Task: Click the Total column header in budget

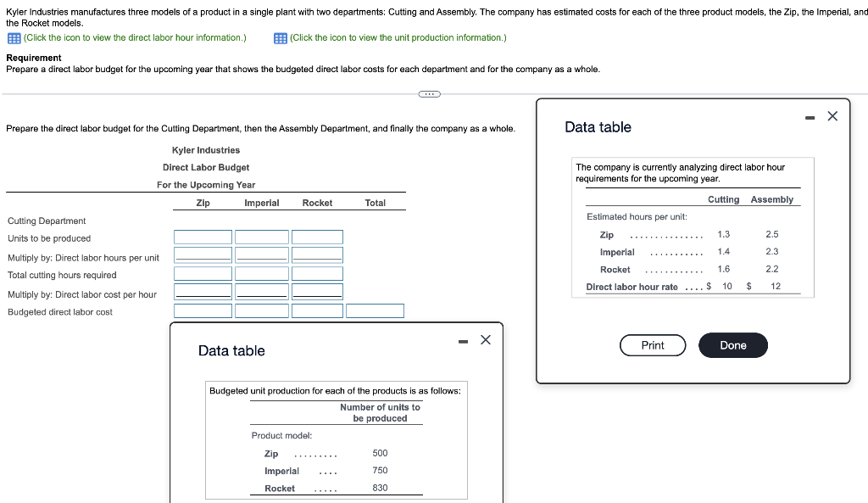Action: [376, 204]
